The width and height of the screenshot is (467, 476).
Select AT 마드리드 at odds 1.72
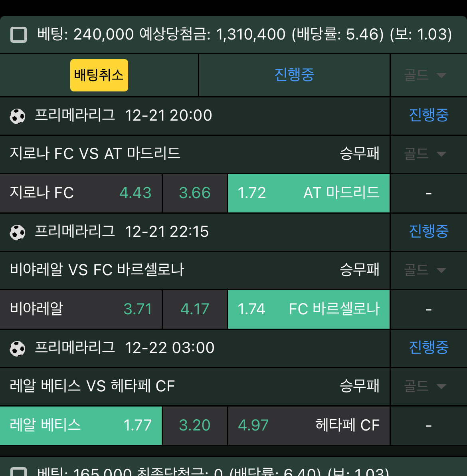click(308, 193)
